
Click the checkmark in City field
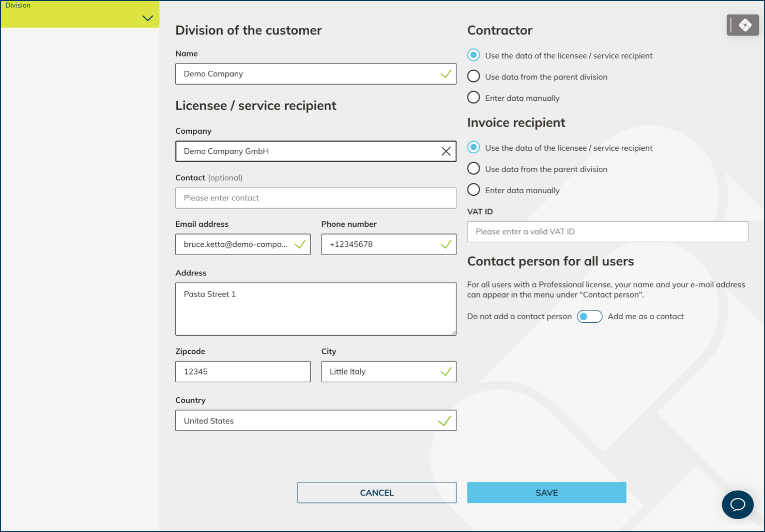tap(446, 371)
